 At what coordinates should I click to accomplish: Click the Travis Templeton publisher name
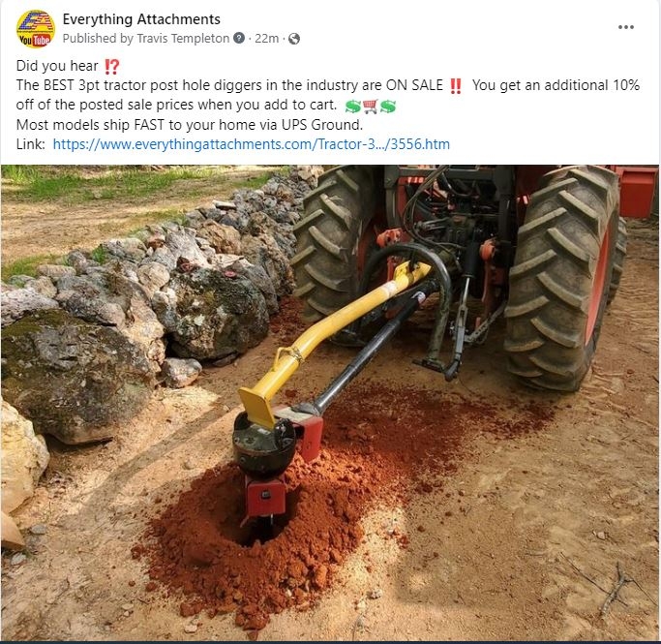(x=183, y=39)
